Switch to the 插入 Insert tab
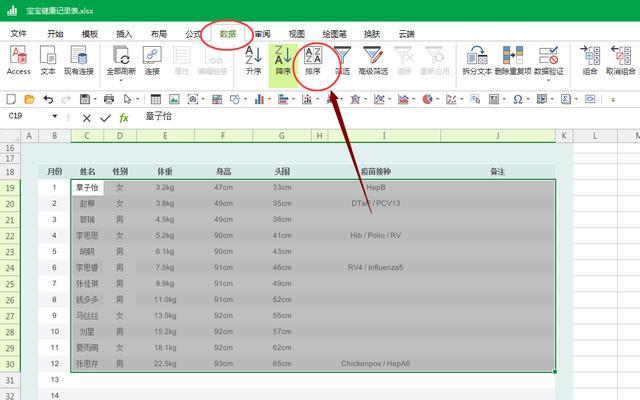This screenshot has height=400, width=640. point(124,33)
